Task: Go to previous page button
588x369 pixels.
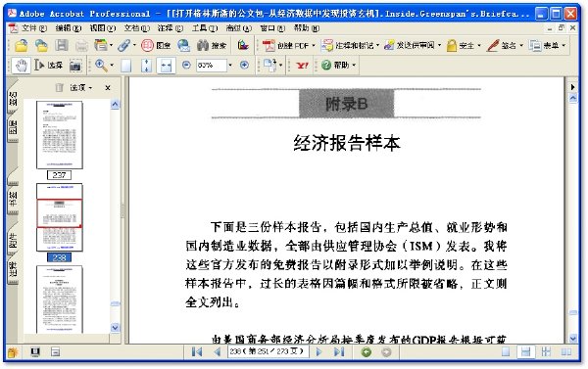Action: (x=218, y=351)
